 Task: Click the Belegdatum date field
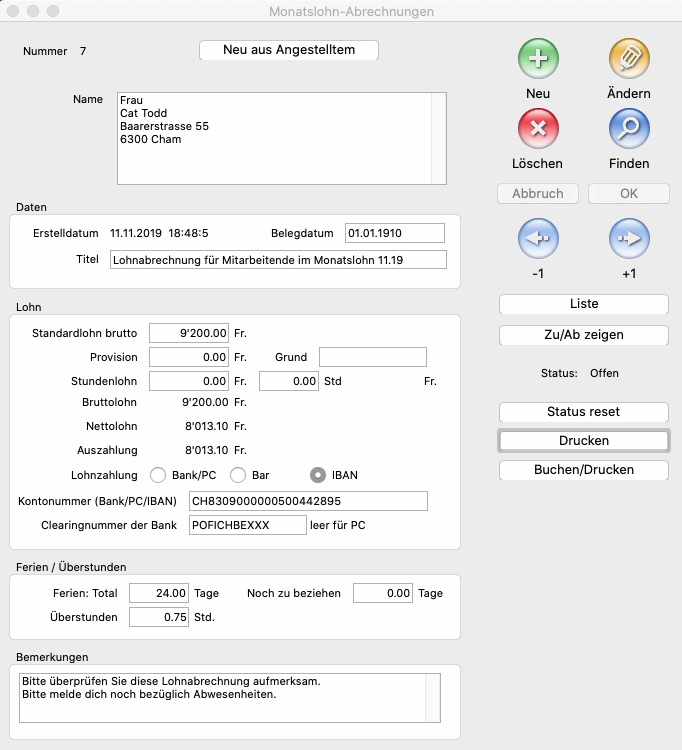click(394, 233)
